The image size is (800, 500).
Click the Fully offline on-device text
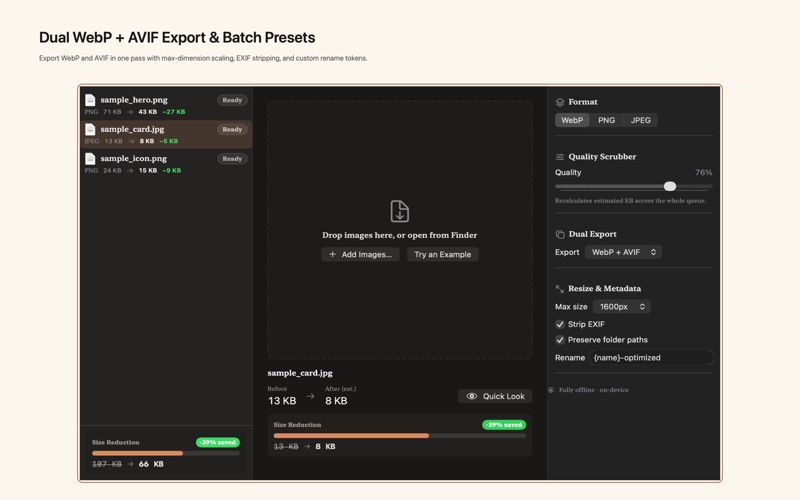click(x=593, y=390)
